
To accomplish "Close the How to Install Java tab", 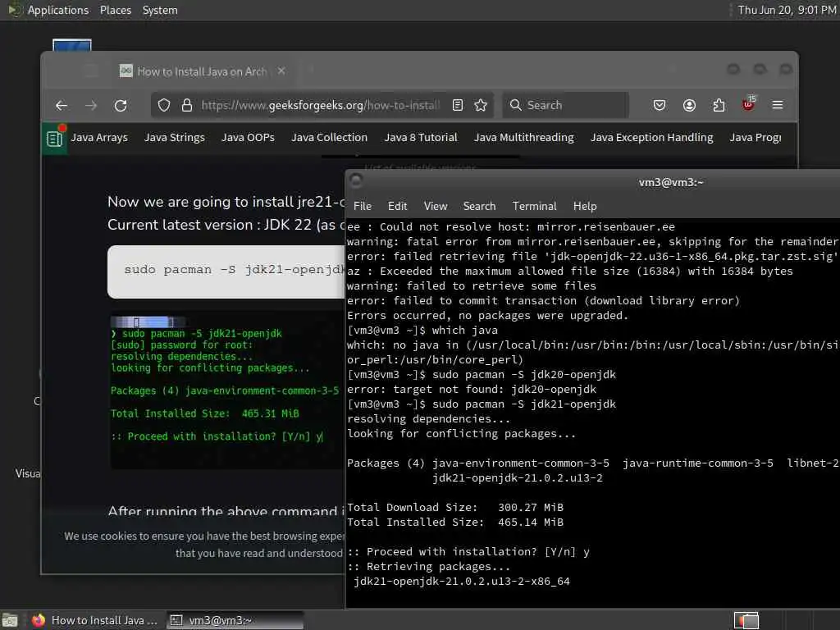I will click(x=281, y=71).
